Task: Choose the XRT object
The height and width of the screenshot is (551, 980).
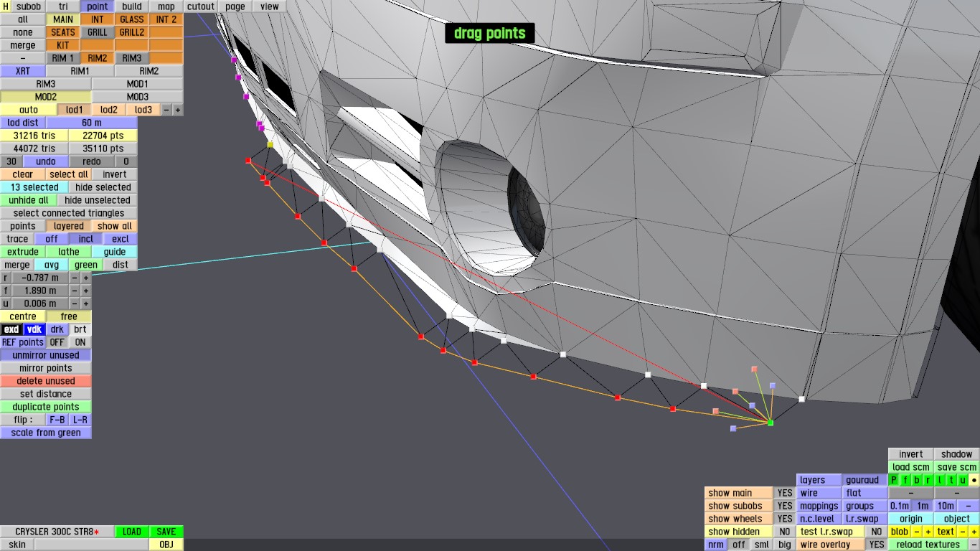Action: point(23,71)
